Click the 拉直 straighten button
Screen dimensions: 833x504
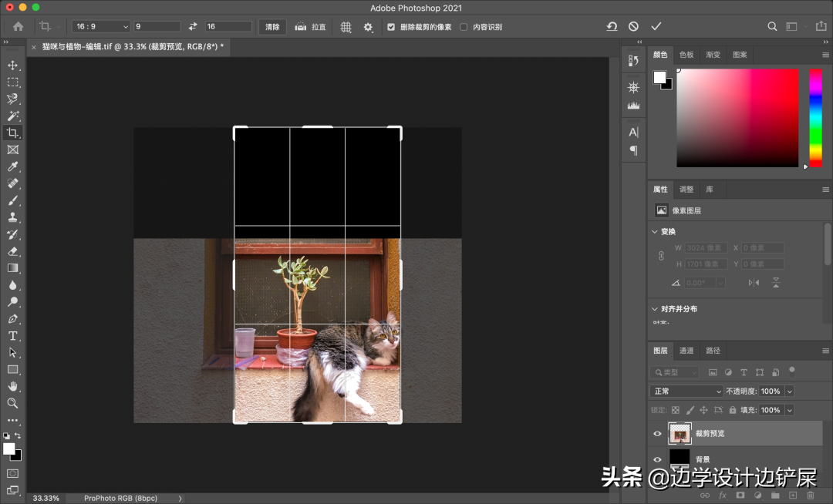click(x=311, y=26)
